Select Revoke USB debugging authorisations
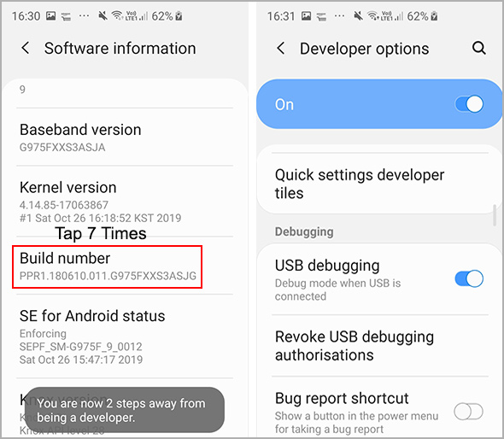This screenshot has height=439, width=504. pos(379,346)
